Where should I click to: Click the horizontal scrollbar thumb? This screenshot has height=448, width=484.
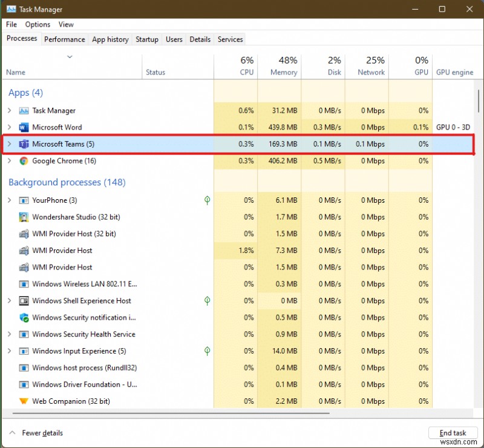171,413
